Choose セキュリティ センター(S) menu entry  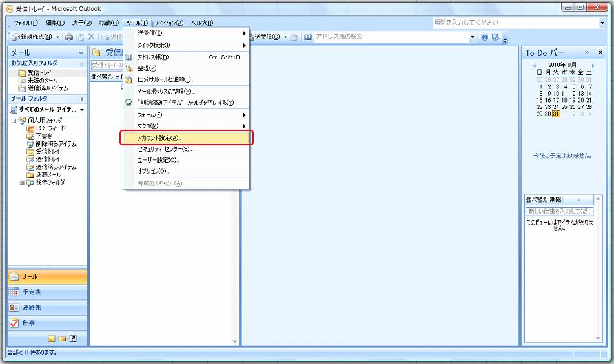pos(187,149)
